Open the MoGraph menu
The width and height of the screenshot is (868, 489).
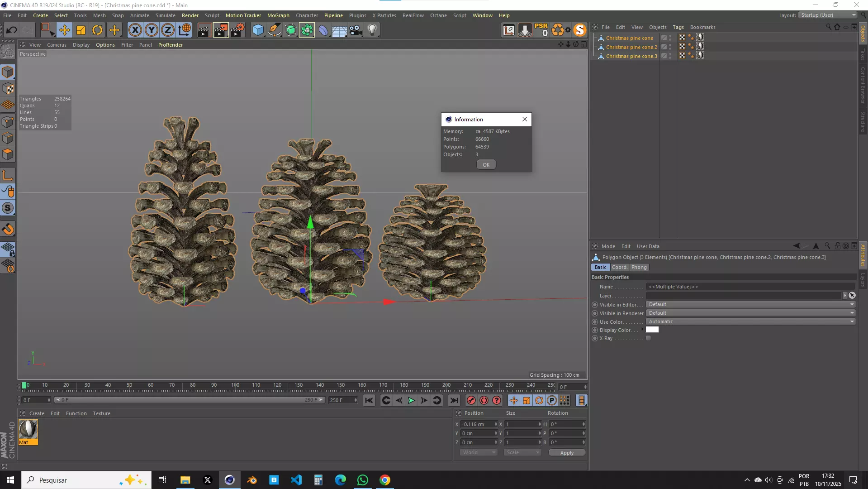278,15
